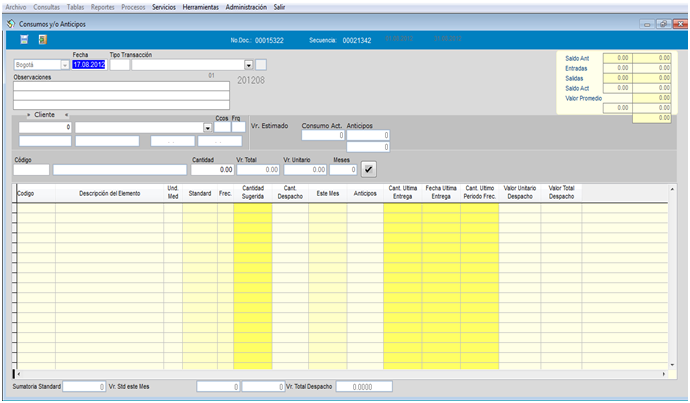
Task: Click the Ccos input field
Action: tap(222, 127)
